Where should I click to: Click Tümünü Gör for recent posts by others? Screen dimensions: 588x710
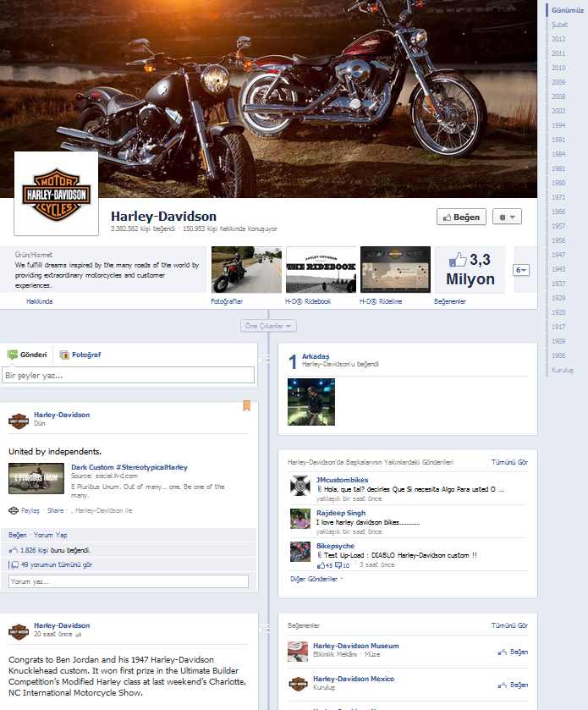[x=509, y=462]
